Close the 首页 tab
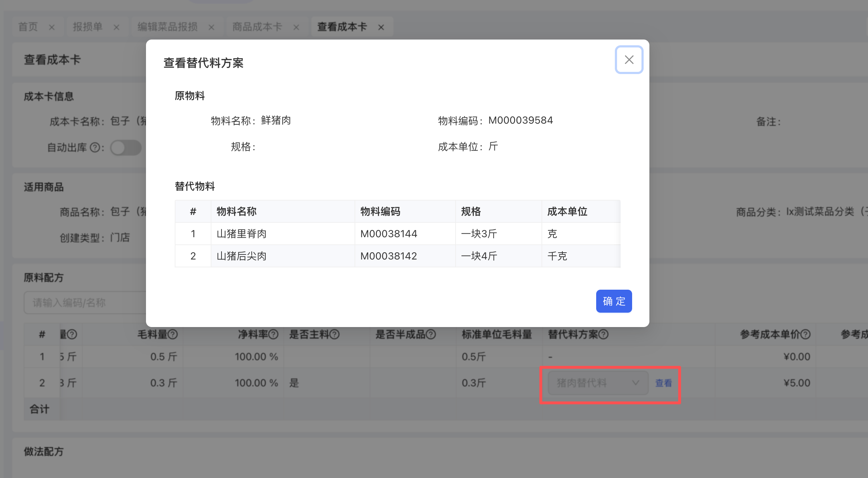Image resolution: width=868 pixels, height=478 pixels. (x=52, y=27)
